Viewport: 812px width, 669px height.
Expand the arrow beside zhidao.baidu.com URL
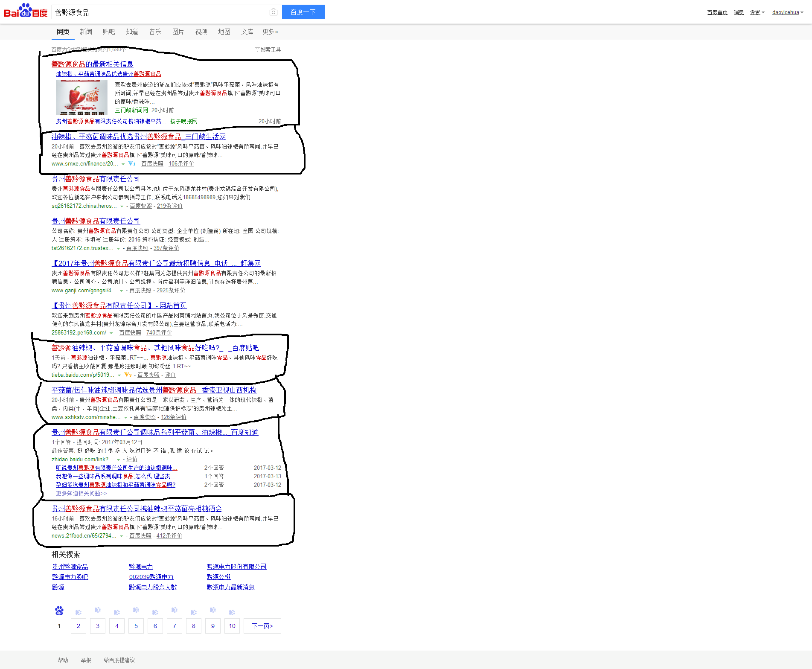point(118,460)
